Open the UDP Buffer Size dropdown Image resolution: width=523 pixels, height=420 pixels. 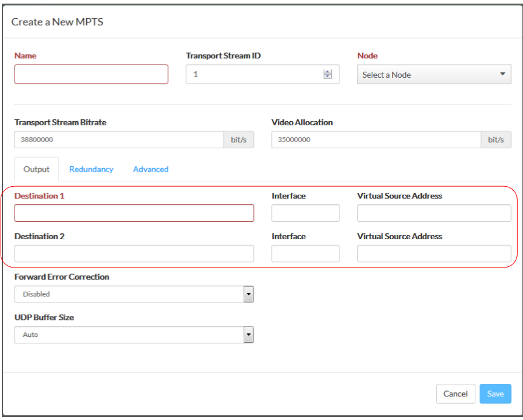coord(134,334)
